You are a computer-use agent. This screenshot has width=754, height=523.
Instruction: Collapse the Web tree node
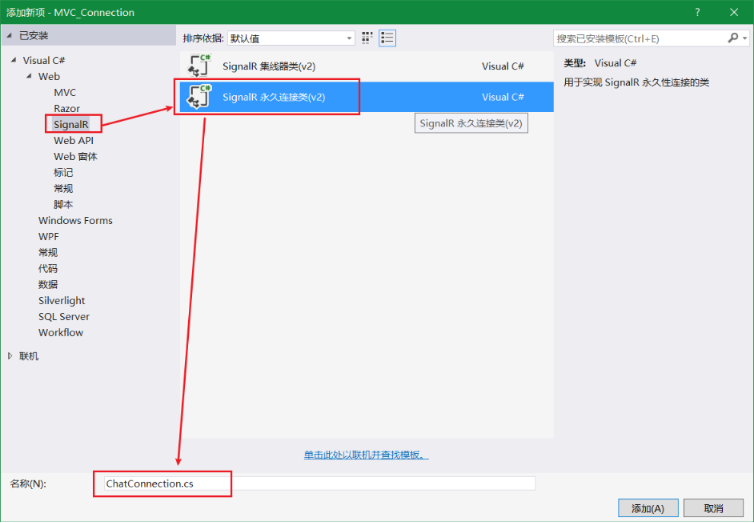[x=29, y=77]
